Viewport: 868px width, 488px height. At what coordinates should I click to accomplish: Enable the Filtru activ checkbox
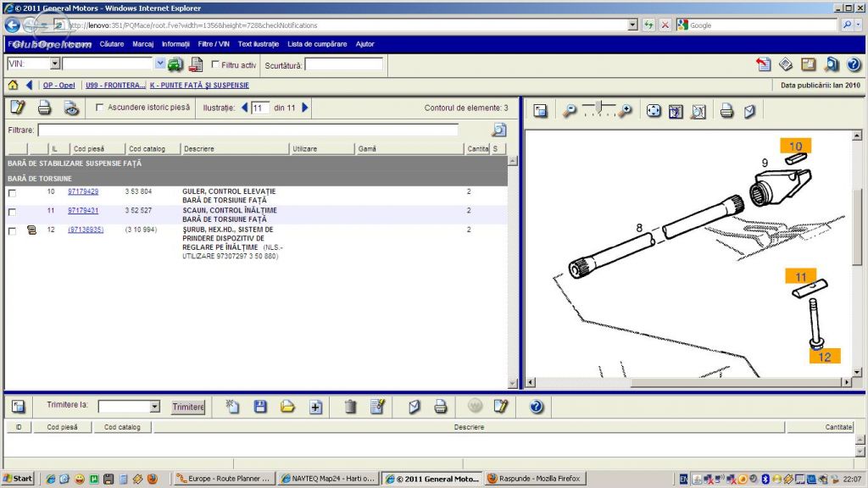[x=215, y=64]
